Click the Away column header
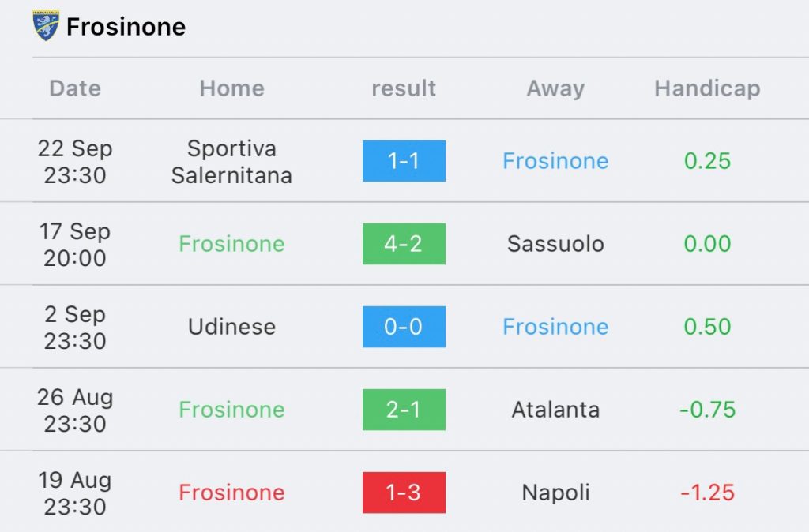The height and width of the screenshot is (532, 809). pos(555,88)
